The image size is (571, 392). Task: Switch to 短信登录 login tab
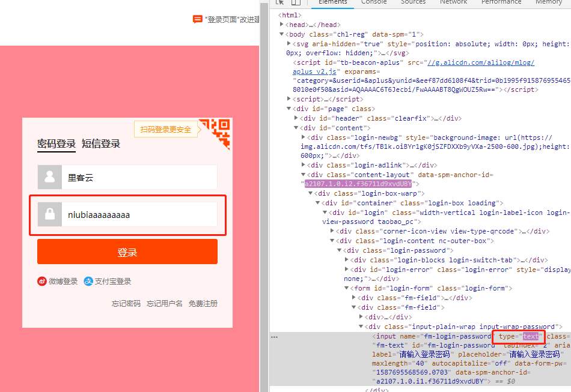101,143
